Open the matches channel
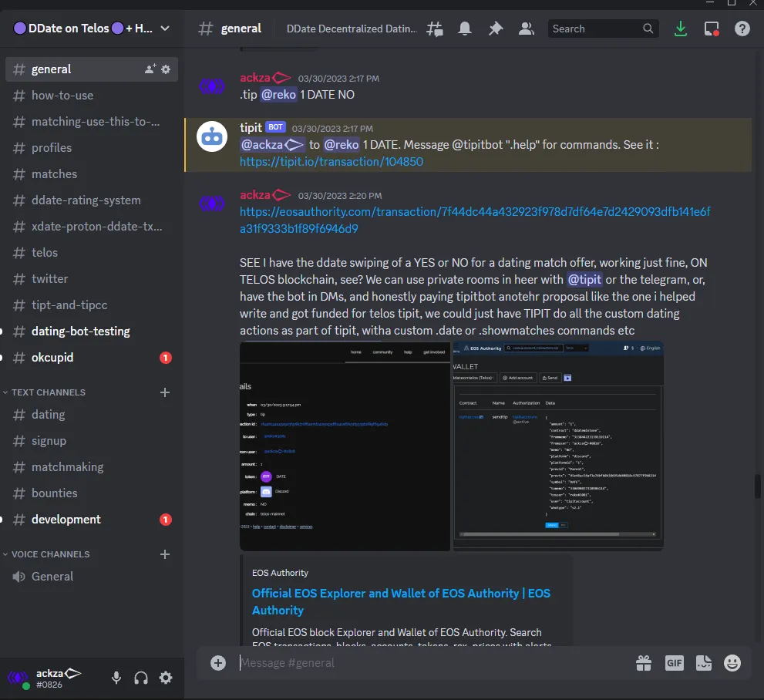764x700 pixels. coord(92,174)
